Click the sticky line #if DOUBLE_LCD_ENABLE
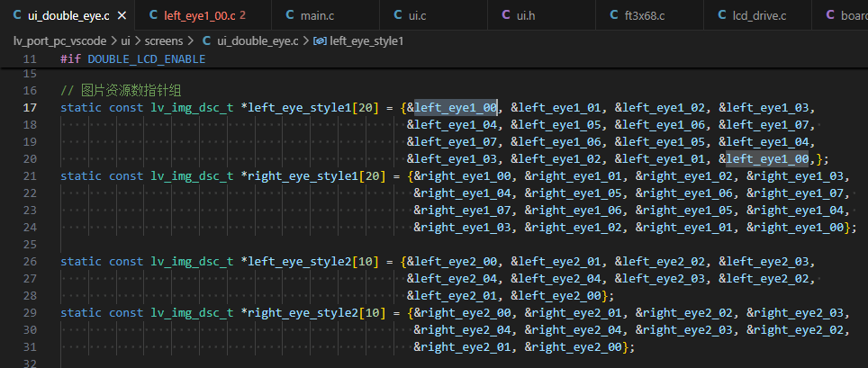The image size is (868, 368). (x=133, y=58)
